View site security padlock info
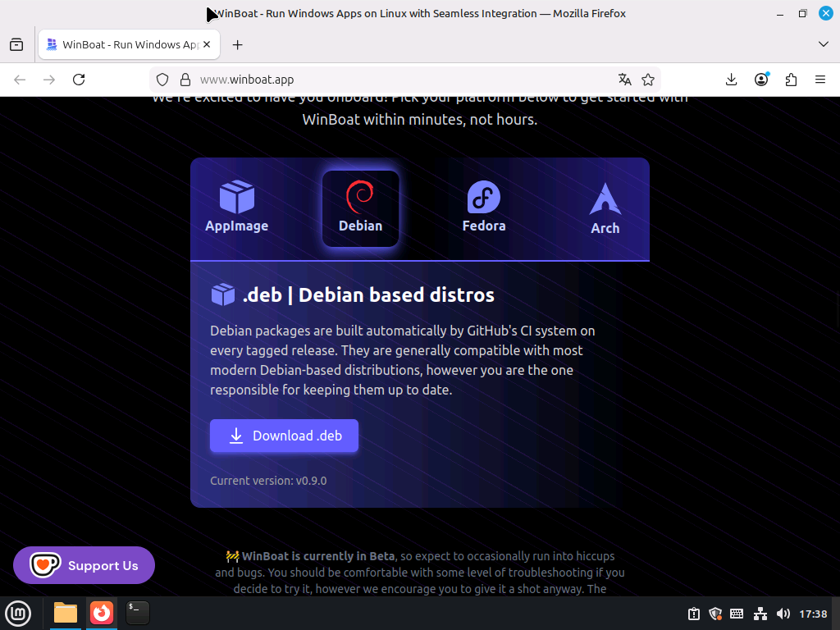Image resolution: width=840 pixels, height=630 pixels. [x=185, y=80]
